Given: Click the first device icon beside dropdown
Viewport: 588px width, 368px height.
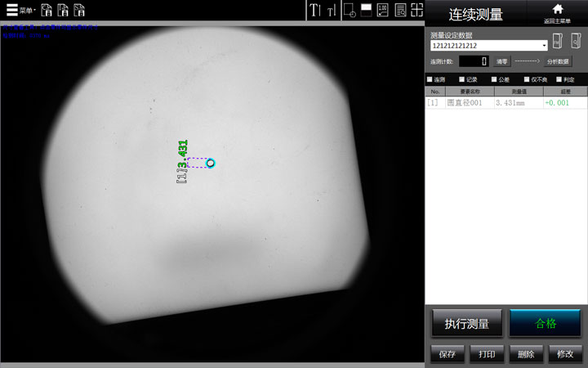Looking at the screenshot, I should click(558, 41).
